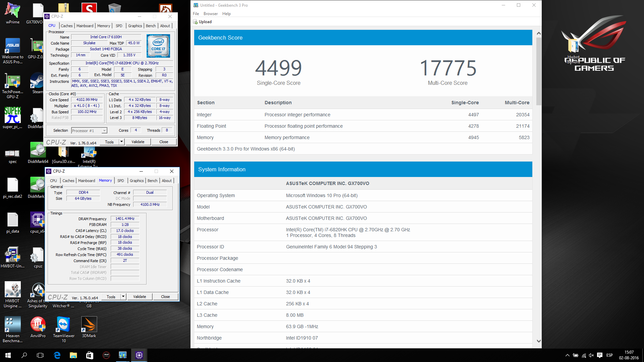644x362 pixels.
Task: Switch to SPD tab in the lower CPU-Z window
Action: (x=121, y=181)
